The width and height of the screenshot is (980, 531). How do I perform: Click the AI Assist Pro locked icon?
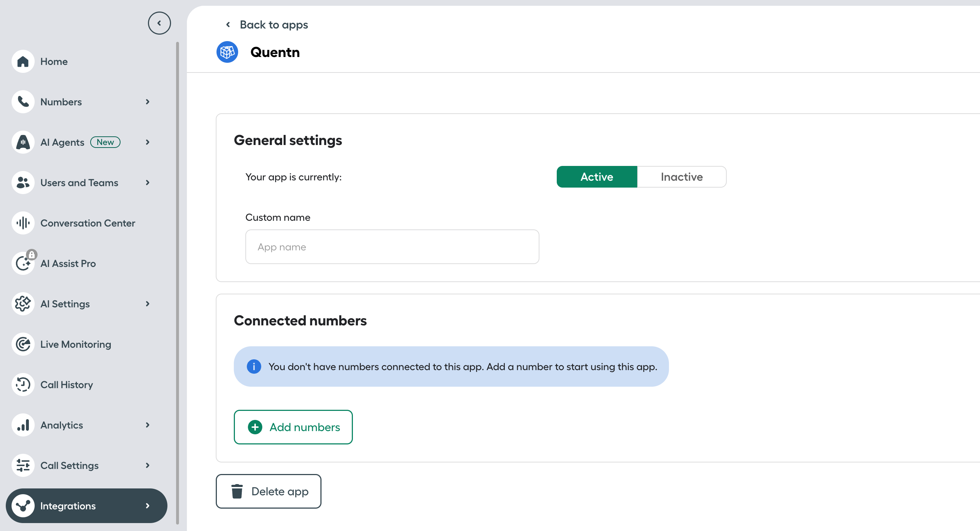[x=23, y=263]
